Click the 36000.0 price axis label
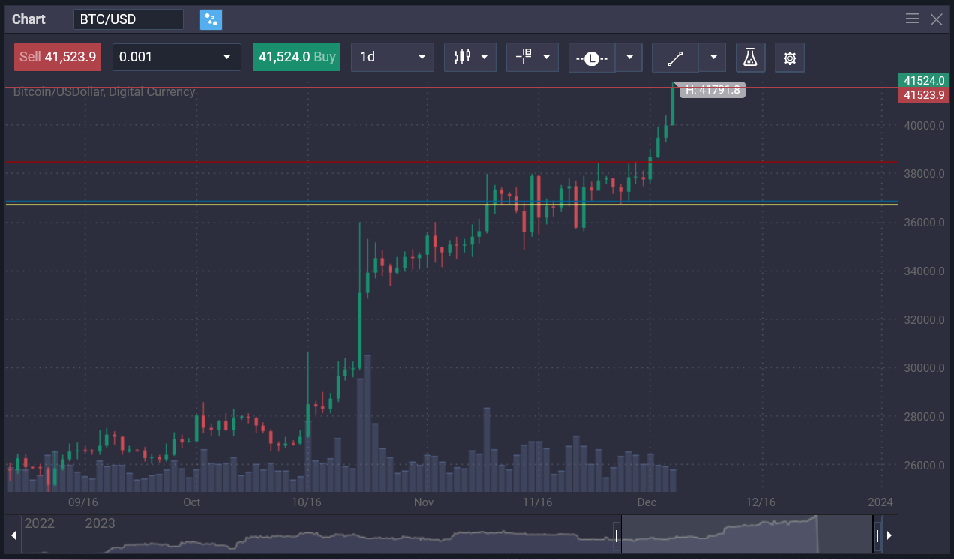The height and width of the screenshot is (560, 954). [x=924, y=223]
